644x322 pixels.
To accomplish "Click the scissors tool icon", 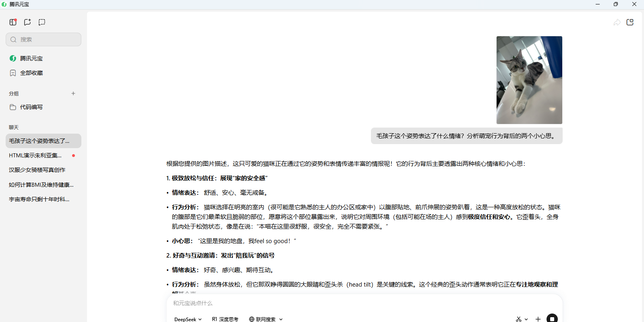I will coord(518,319).
